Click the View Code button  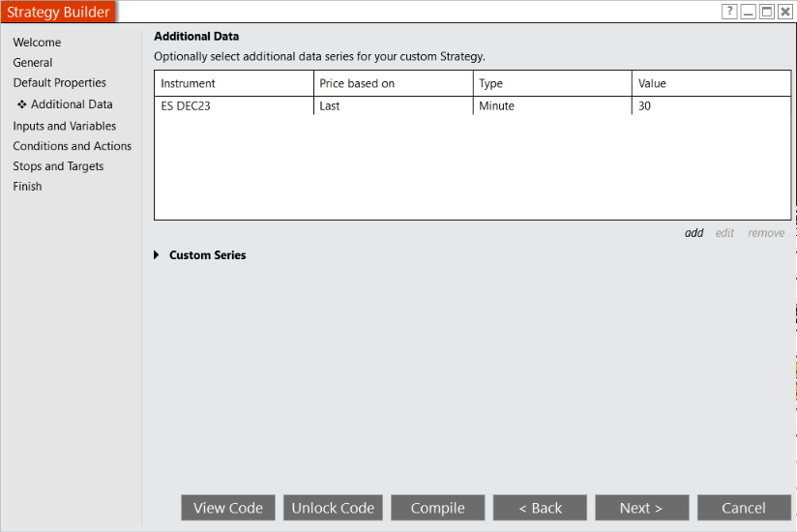[x=228, y=508]
